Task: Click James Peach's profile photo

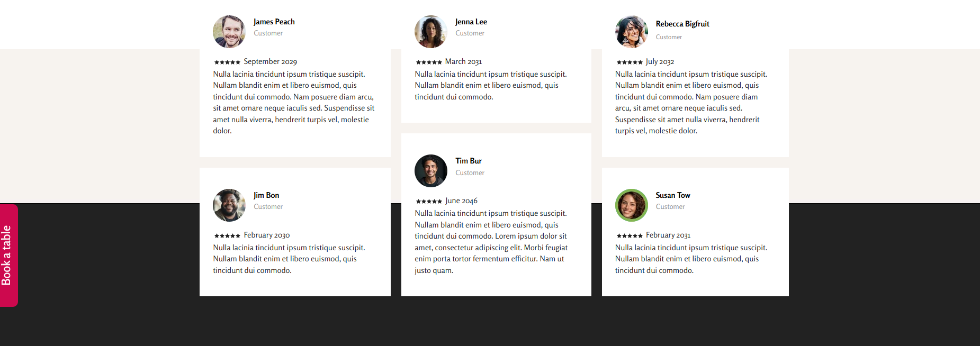Action: click(229, 32)
